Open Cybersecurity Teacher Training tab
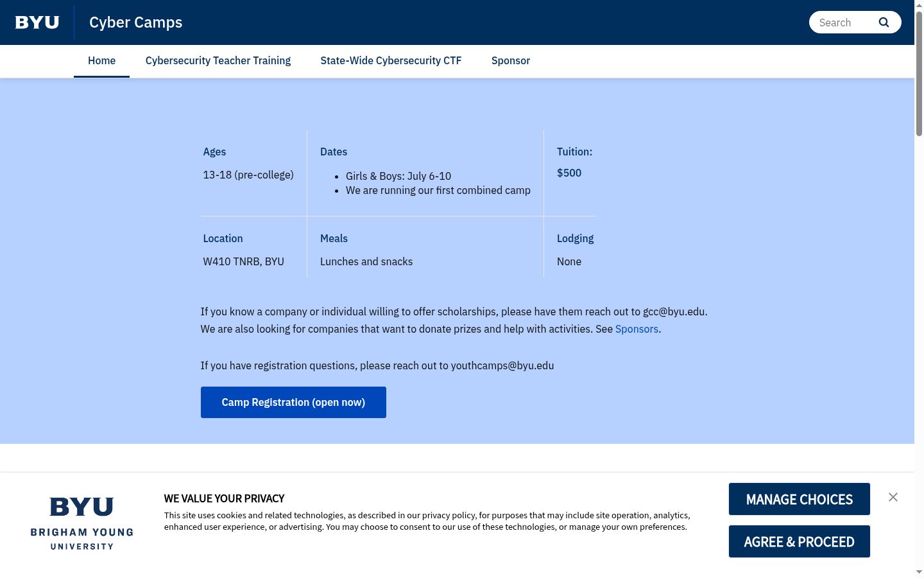This screenshot has height=578, width=924. click(218, 60)
